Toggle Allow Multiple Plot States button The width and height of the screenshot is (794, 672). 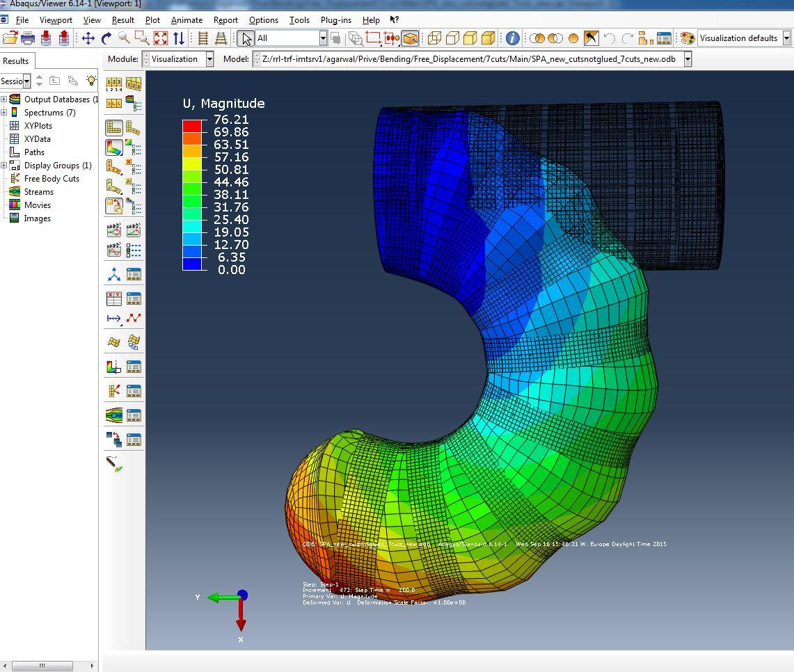[114, 206]
